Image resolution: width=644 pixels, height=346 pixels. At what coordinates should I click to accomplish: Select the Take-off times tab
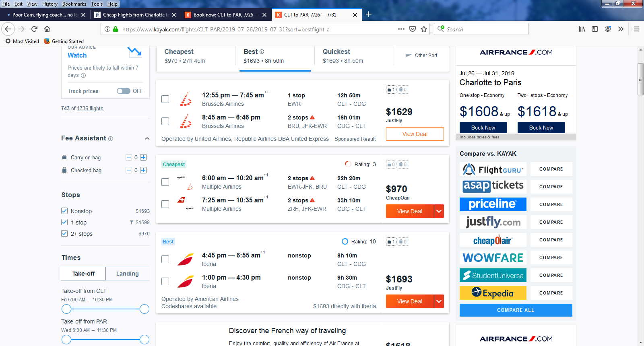(x=83, y=274)
